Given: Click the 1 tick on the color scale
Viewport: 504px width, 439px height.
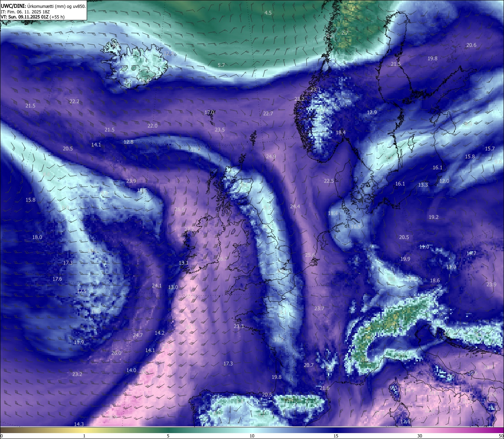Looking at the screenshot, I should [84, 436].
